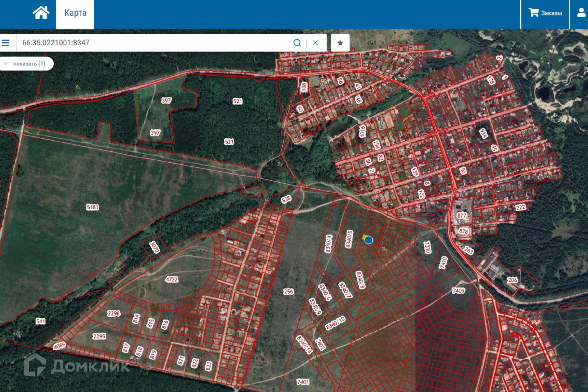Screen dimensions: 588x392
Task: Select parcel labeled 541
Action: click(40, 321)
